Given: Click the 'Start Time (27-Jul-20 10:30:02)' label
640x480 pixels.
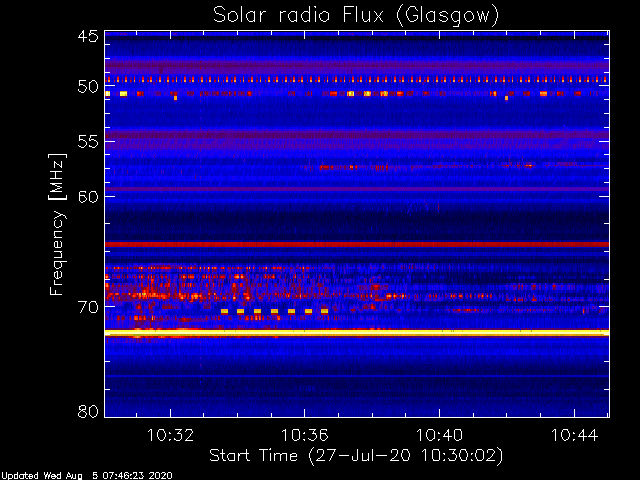Looking at the screenshot, I should (x=356, y=456).
